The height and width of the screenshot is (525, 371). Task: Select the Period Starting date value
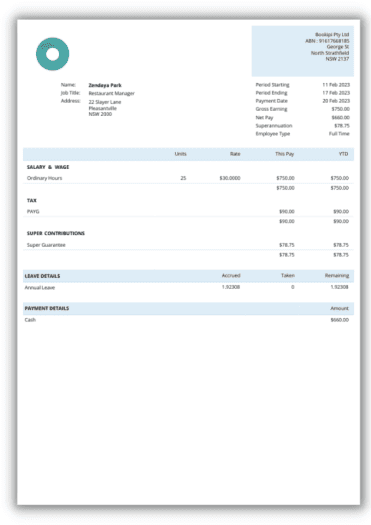(x=336, y=85)
